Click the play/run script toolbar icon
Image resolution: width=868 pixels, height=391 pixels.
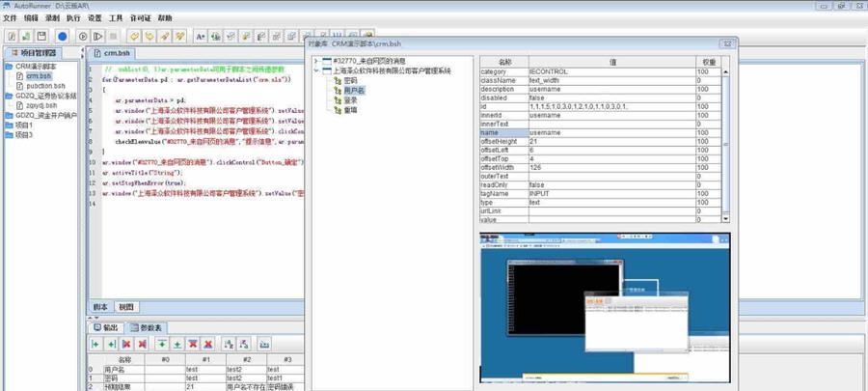[82, 36]
